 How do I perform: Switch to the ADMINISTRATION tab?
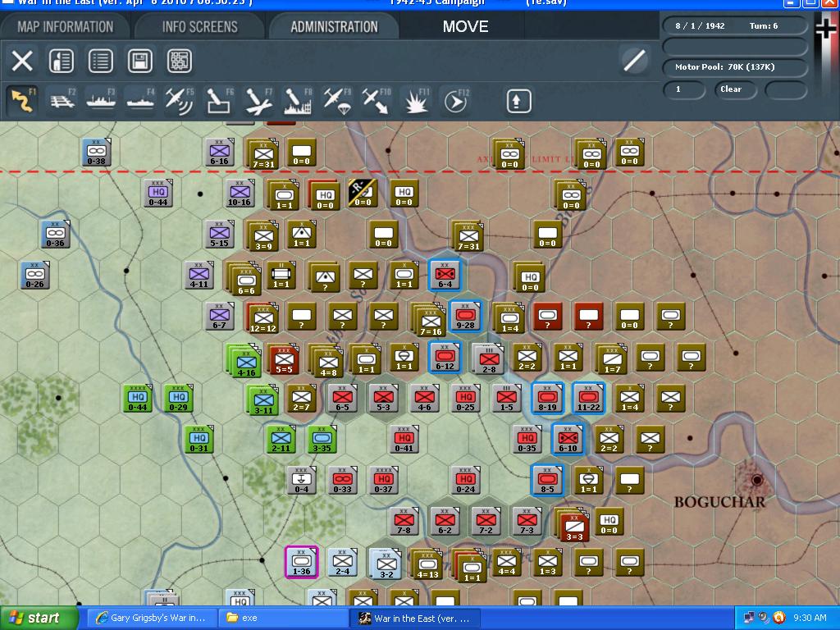pos(335,27)
